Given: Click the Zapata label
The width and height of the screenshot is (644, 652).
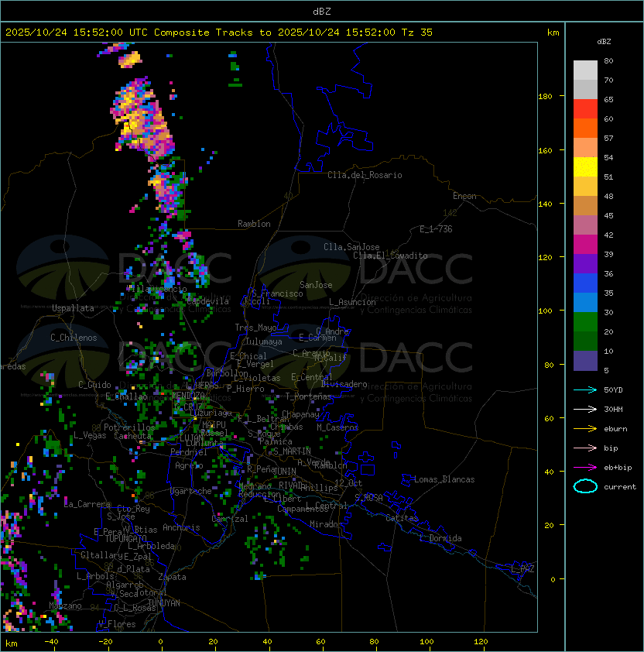Looking at the screenshot, I should click(x=172, y=577).
